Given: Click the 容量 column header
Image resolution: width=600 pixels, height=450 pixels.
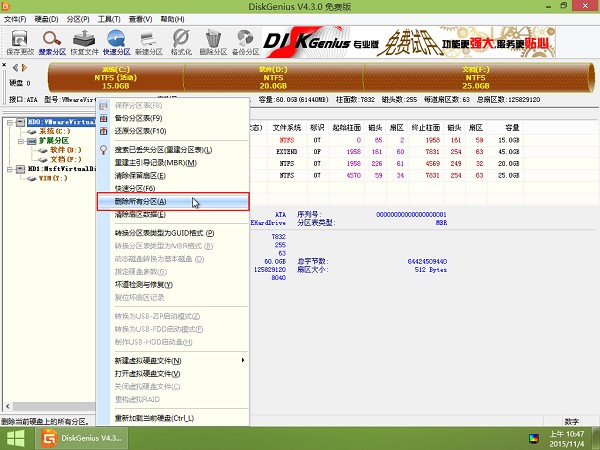Looking at the screenshot, I should [511, 127].
